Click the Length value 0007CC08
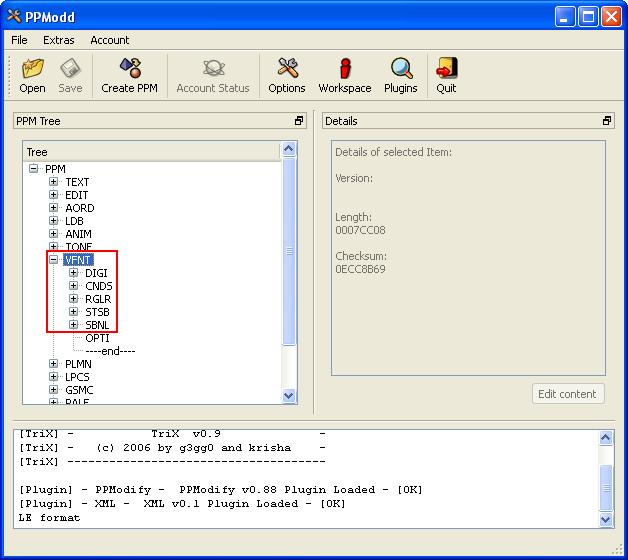This screenshot has height=560, width=628. (x=360, y=230)
